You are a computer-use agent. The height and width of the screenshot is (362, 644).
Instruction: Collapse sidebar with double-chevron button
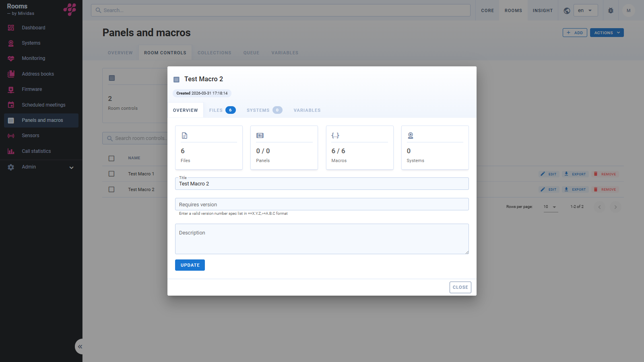80,346
